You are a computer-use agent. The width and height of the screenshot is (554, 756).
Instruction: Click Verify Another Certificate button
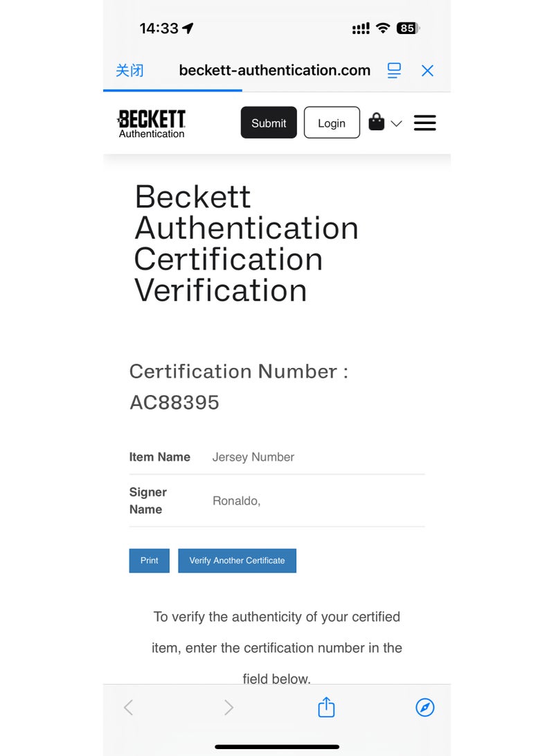point(237,561)
